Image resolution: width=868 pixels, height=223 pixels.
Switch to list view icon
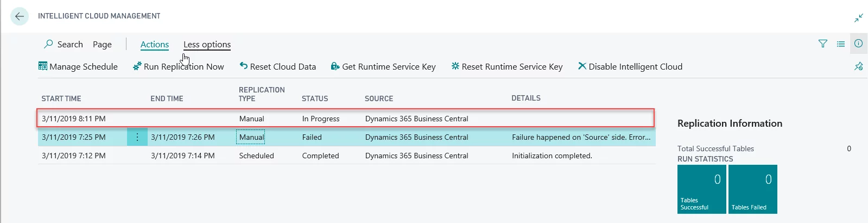click(x=840, y=44)
